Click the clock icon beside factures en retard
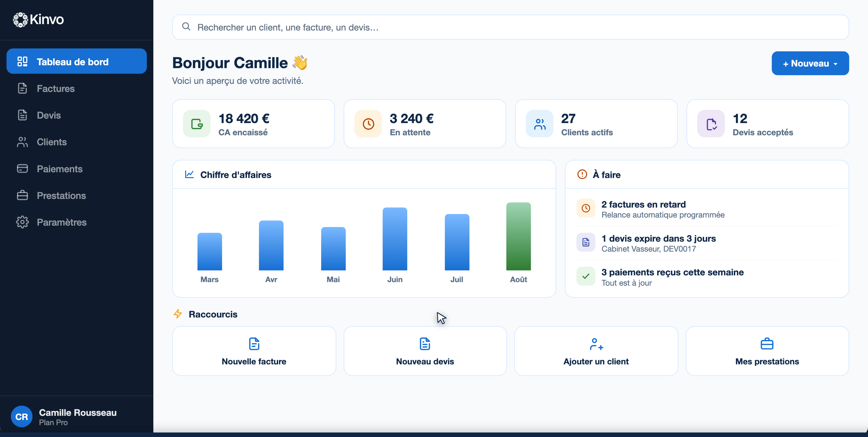The height and width of the screenshot is (437, 868). 586,209
